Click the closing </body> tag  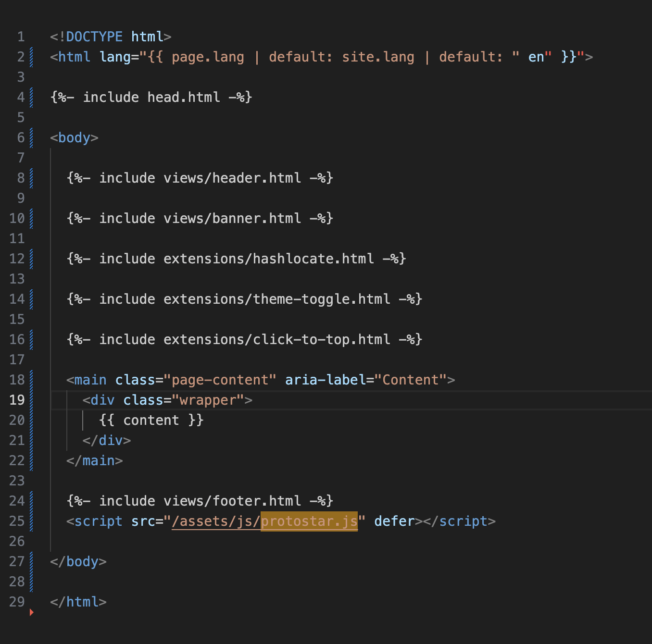point(78,562)
